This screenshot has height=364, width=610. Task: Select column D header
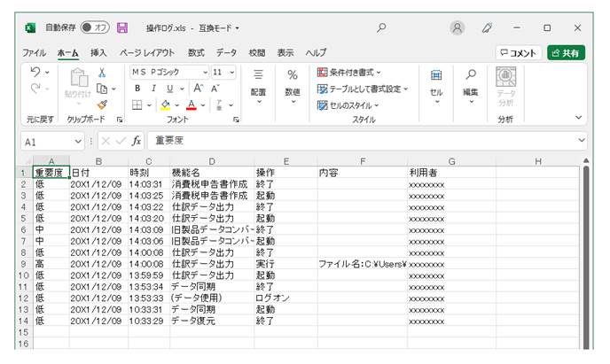tap(212, 161)
